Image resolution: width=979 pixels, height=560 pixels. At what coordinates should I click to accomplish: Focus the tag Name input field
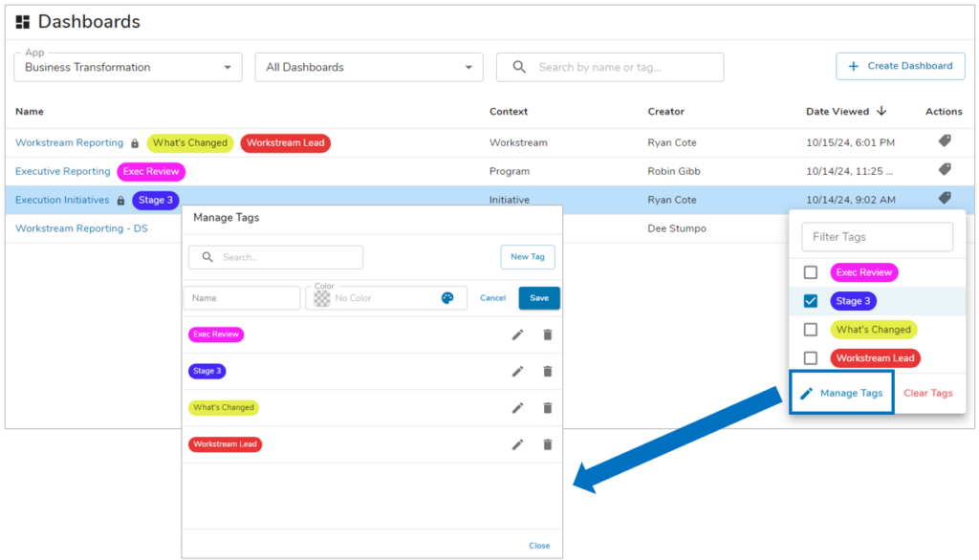(x=242, y=298)
